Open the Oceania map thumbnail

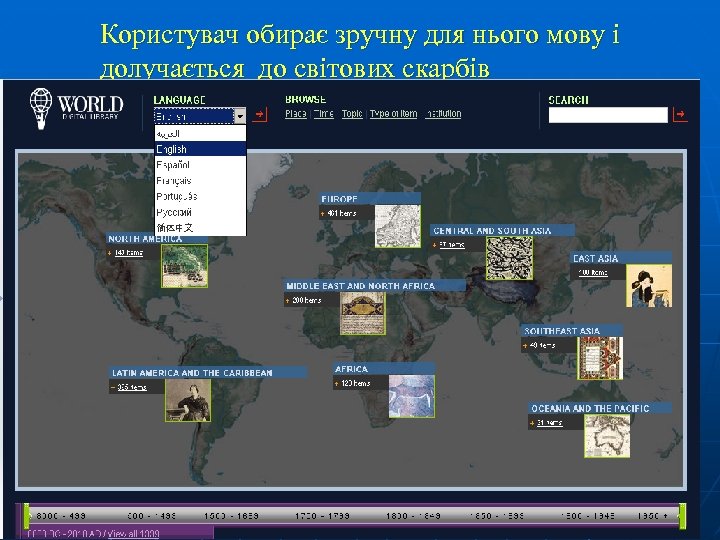coord(607,436)
